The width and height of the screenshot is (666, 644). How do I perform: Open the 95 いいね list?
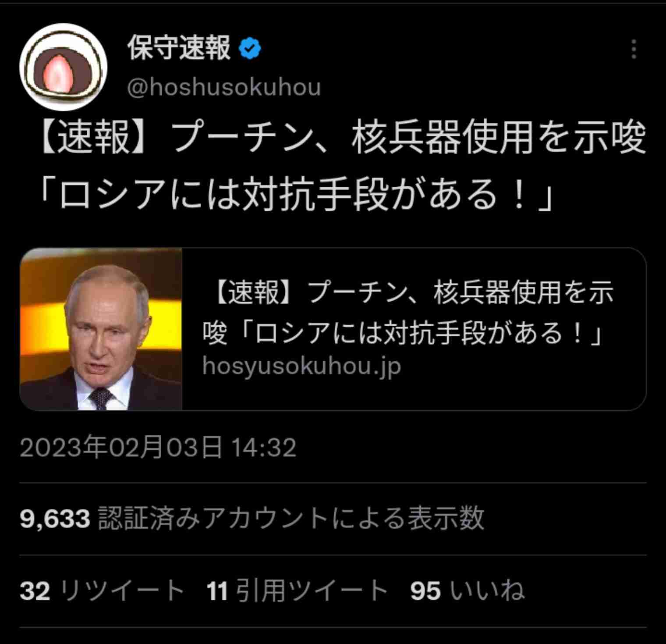pyautogui.click(x=468, y=591)
